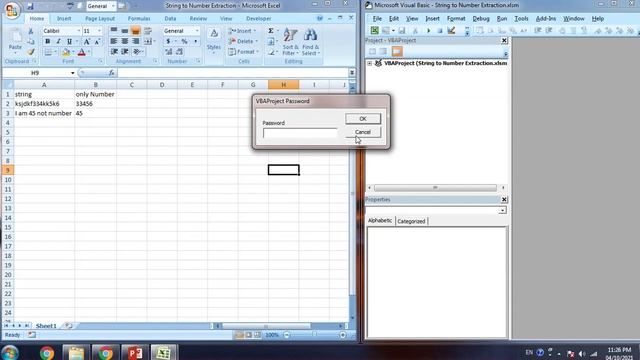
Task: Open the Office Button menu in Excel
Action: [12, 10]
